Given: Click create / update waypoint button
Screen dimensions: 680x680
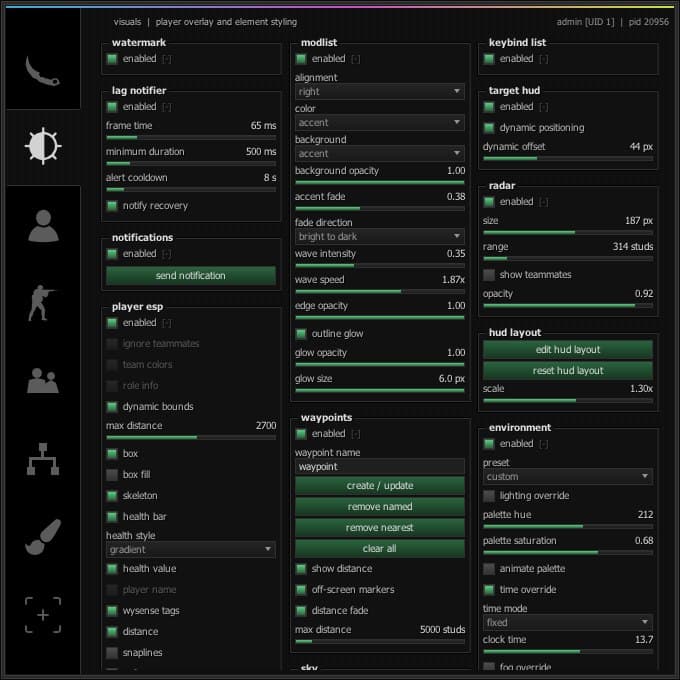Looking at the screenshot, I should 379,486.
